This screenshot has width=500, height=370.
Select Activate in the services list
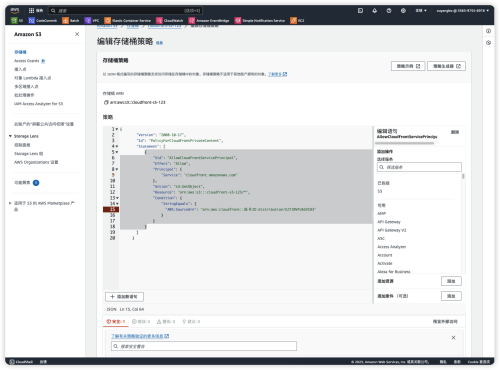385,263
